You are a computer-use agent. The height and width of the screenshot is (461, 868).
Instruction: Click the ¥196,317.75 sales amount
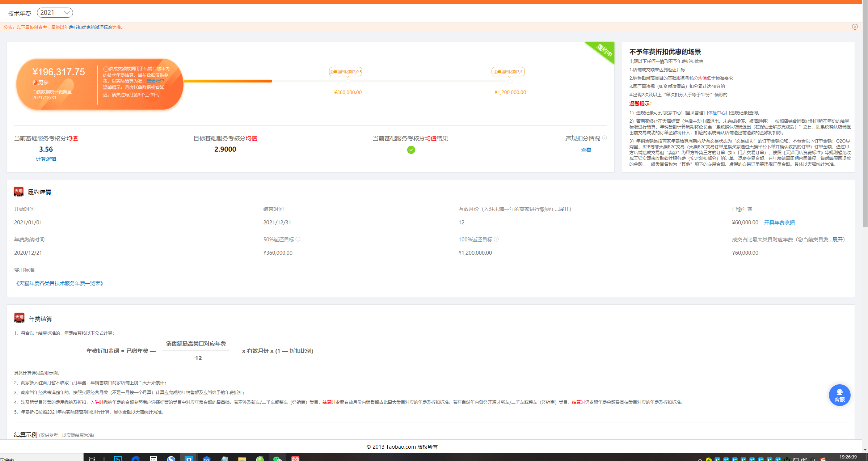click(x=59, y=72)
